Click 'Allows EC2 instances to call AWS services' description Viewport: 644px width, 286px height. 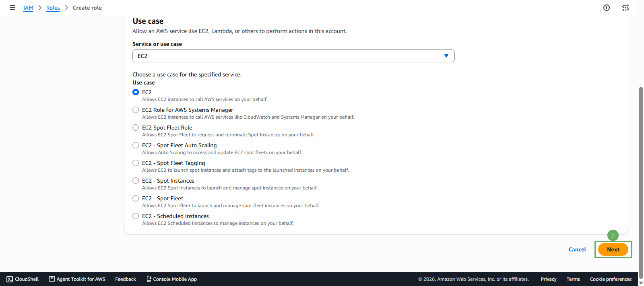(x=204, y=99)
